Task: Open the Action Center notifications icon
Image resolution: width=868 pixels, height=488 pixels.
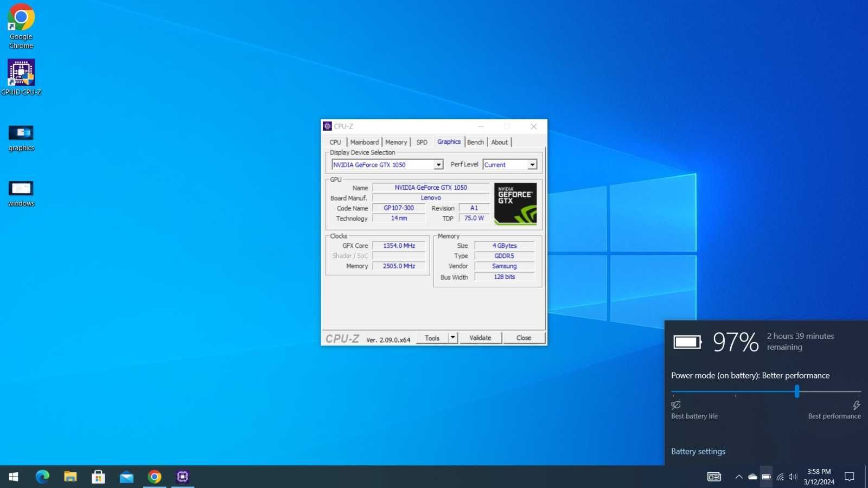Action: [850, 477]
